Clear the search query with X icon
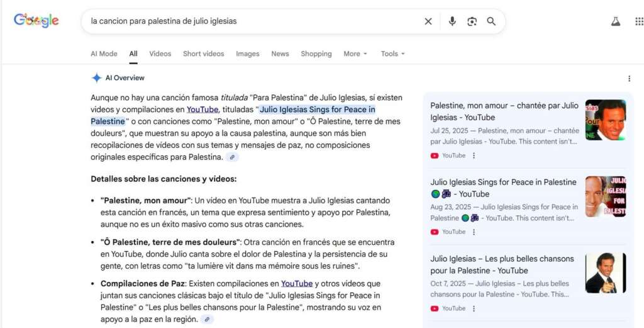This screenshot has width=644, height=328. tap(428, 21)
